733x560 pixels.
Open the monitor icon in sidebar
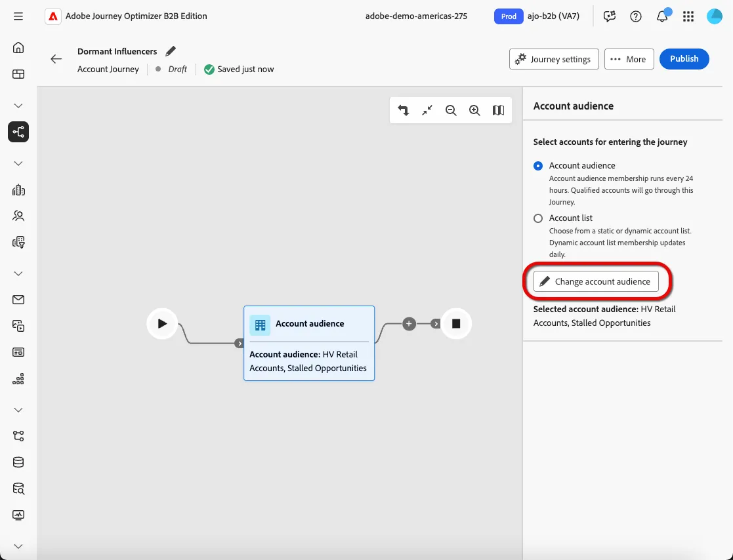click(x=18, y=515)
